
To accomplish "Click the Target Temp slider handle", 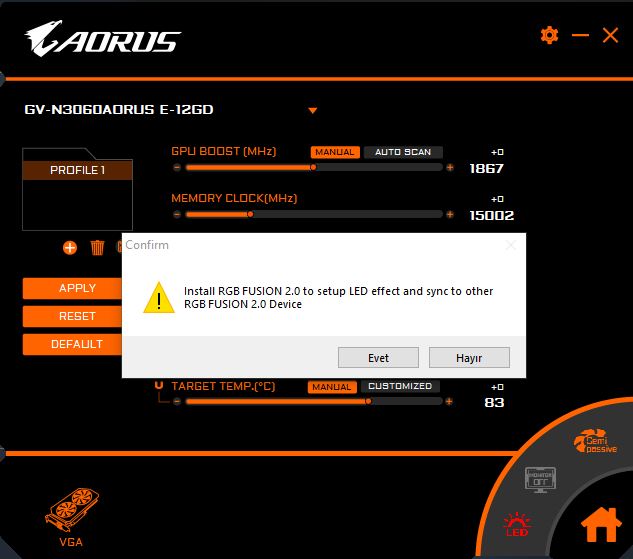I will (x=368, y=402).
